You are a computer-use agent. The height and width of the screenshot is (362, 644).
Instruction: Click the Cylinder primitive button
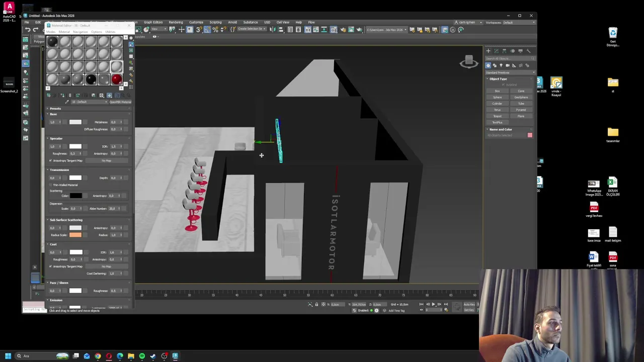[x=497, y=104]
